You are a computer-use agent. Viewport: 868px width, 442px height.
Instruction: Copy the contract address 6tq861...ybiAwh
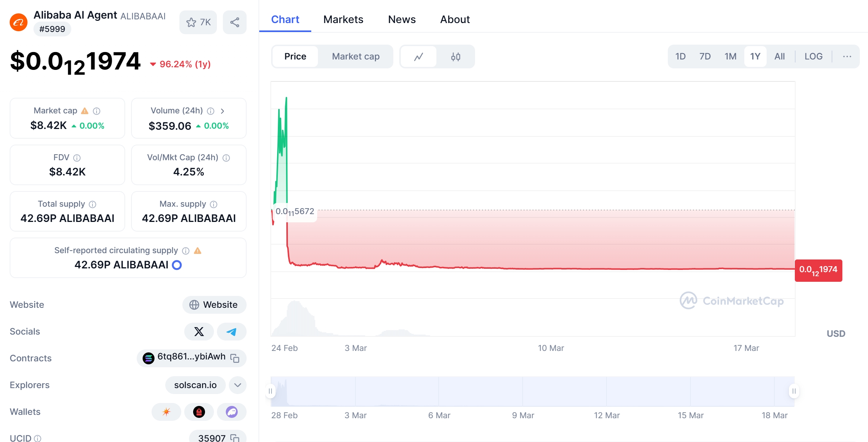point(235,358)
